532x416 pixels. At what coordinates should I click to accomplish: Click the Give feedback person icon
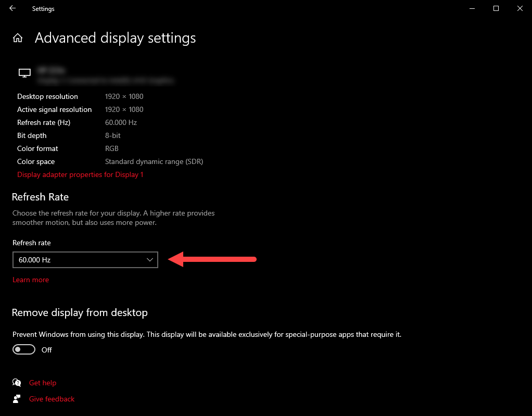[x=17, y=399]
